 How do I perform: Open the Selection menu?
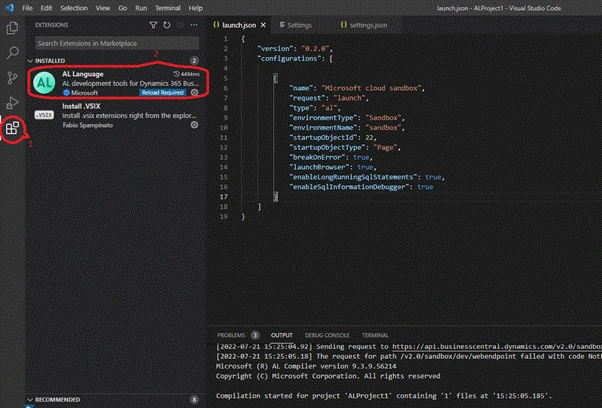click(74, 8)
